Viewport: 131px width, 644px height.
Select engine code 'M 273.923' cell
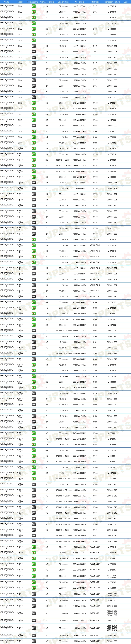click(112, 302)
